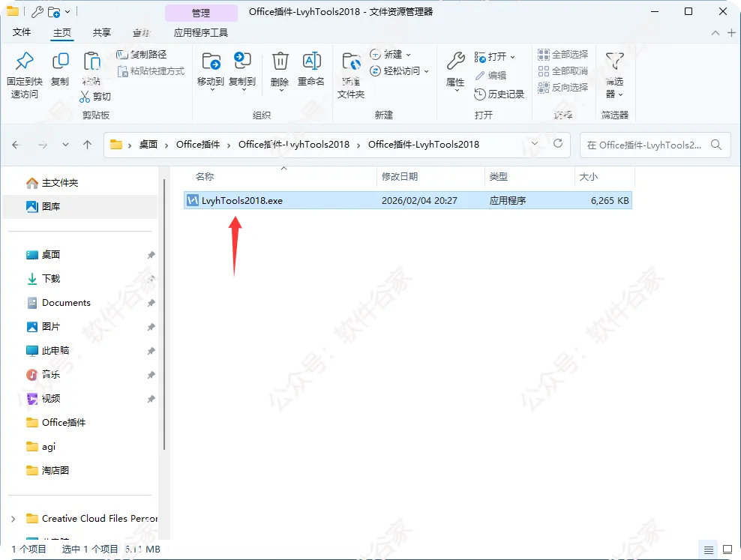
Task: Select Paste shortcut in ribbon
Action: point(151,70)
